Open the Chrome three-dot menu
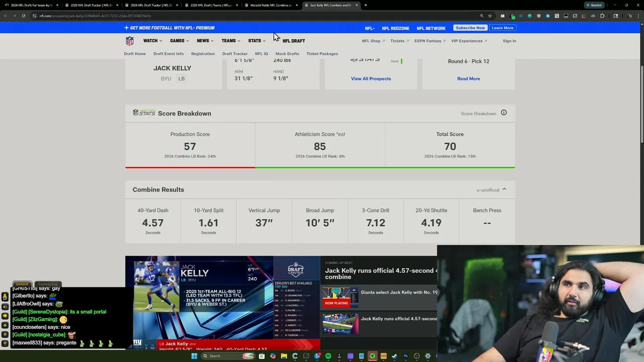This screenshot has height=362, width=644. 638,16
